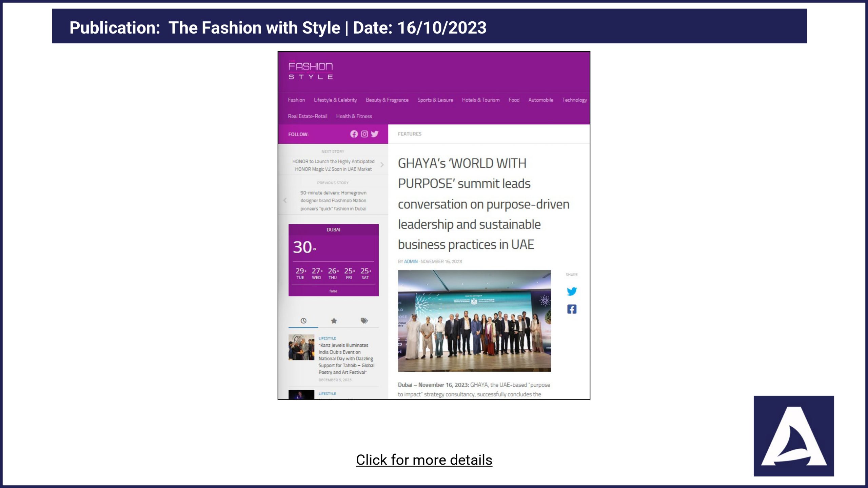Click the DUBAI weather widget header

tap(333, 230)
